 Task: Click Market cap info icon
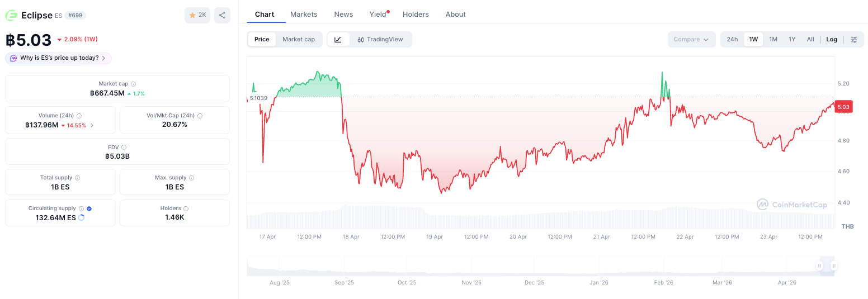pos(133,84)
